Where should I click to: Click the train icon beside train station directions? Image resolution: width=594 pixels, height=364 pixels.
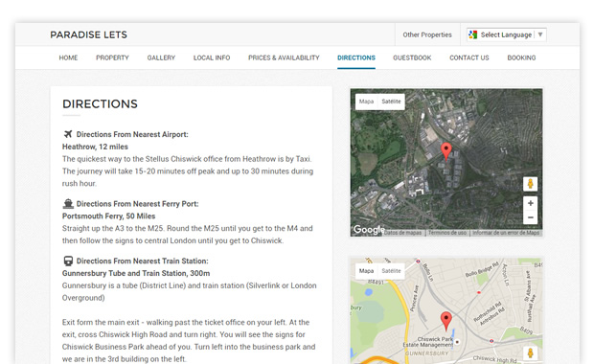tap(68, 261)
